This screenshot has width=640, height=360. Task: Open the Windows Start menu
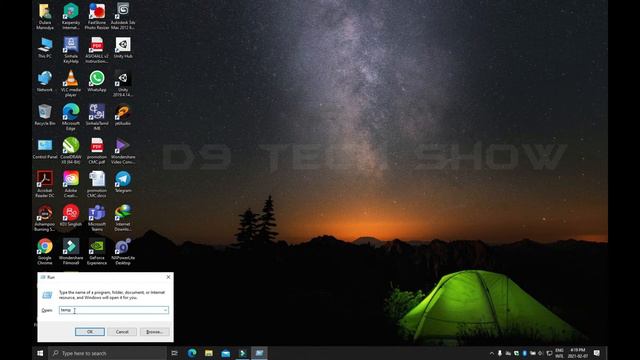(x=40, y=353)
